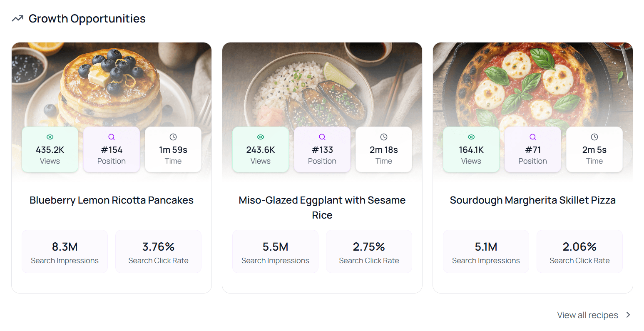Click the eye icon showing 164.1K Views
Screen dimensions: 644x331
click(x=471, y=137)
